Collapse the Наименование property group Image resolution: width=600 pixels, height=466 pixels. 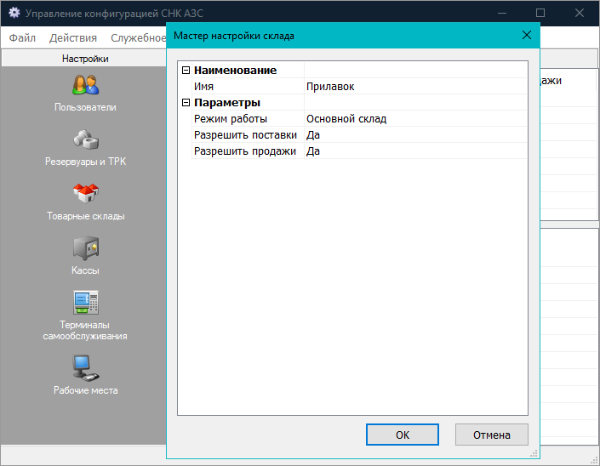(x=185, y=70)
